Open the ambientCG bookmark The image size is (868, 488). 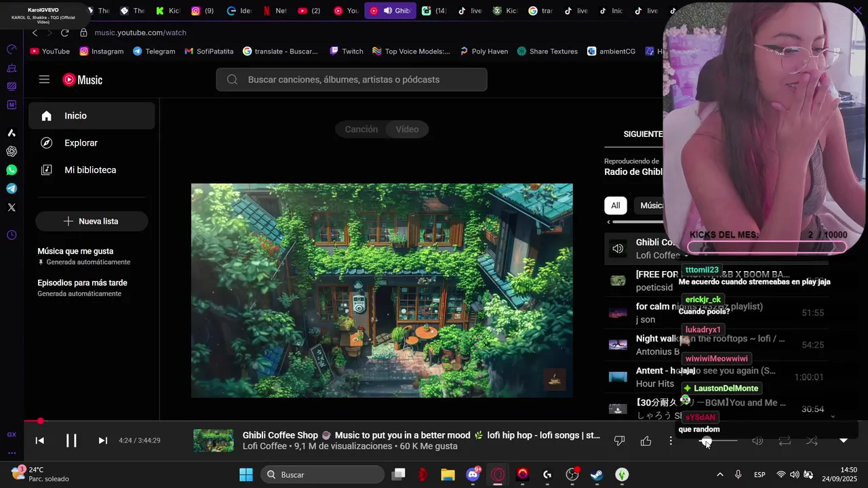pos(611,51)
